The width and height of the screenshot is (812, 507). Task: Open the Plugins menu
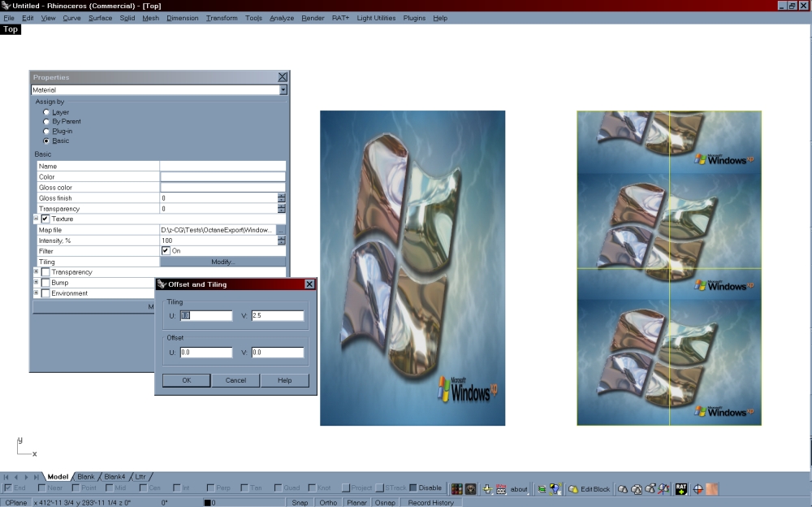[x=414, y=18]
